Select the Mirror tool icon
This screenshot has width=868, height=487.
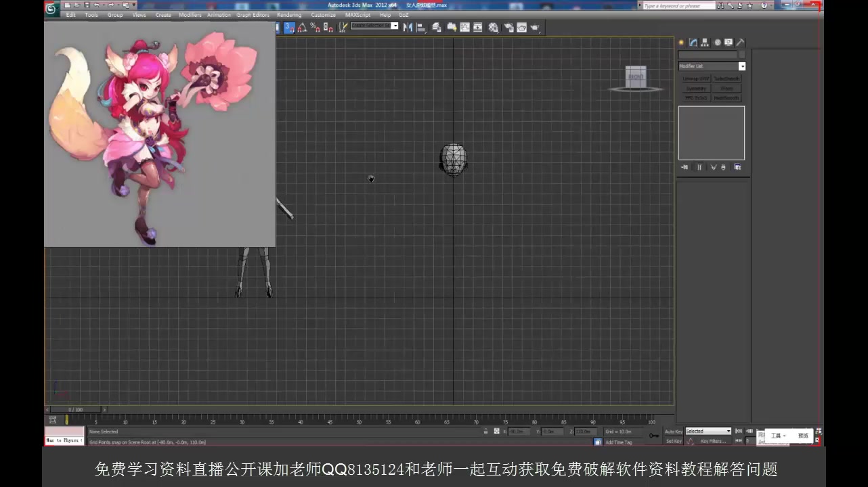point(409,27)
